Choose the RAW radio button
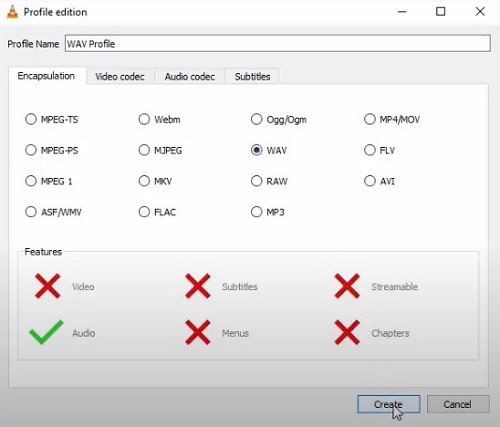500x427 pixels. 256,181
